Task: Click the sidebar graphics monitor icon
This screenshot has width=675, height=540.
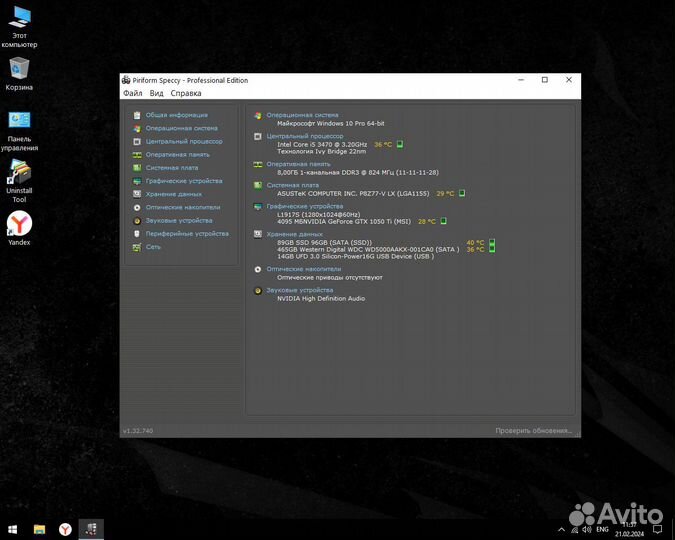Action: point(137,181)
